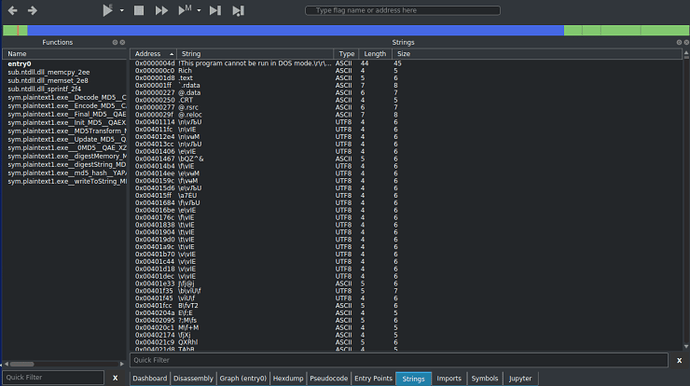Float the Strings panel using its icon

(679, 42)
